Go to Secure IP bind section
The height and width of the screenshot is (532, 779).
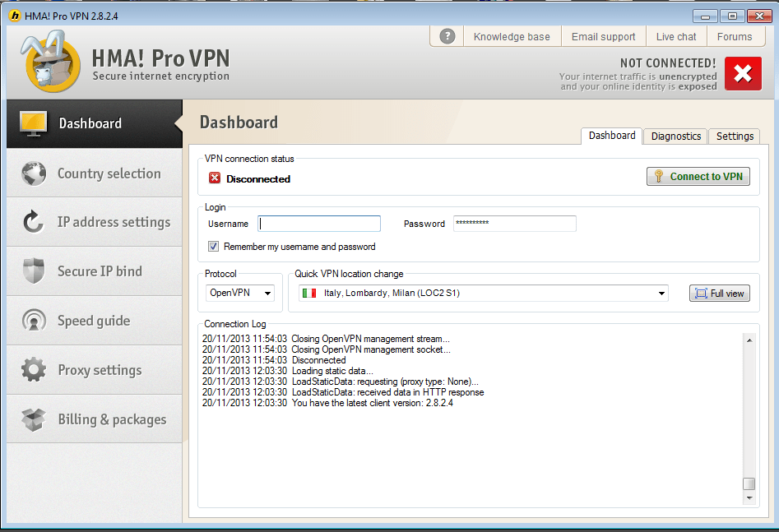(x=95, y=271)
